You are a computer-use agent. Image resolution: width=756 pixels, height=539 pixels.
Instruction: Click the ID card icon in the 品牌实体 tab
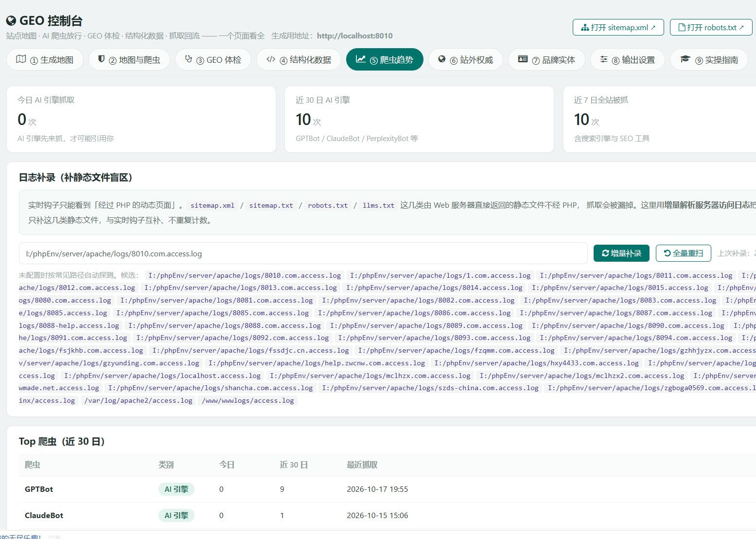point(523,59)
